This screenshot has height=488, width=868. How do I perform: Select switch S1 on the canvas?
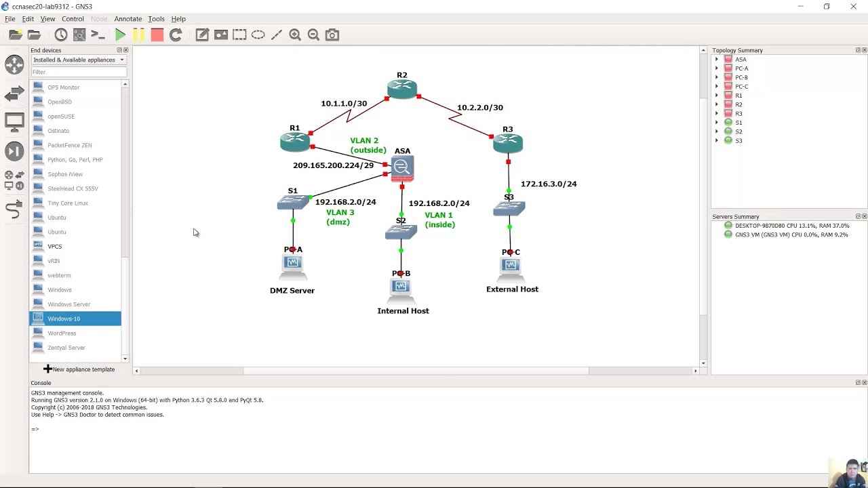(x=293, y=202)
